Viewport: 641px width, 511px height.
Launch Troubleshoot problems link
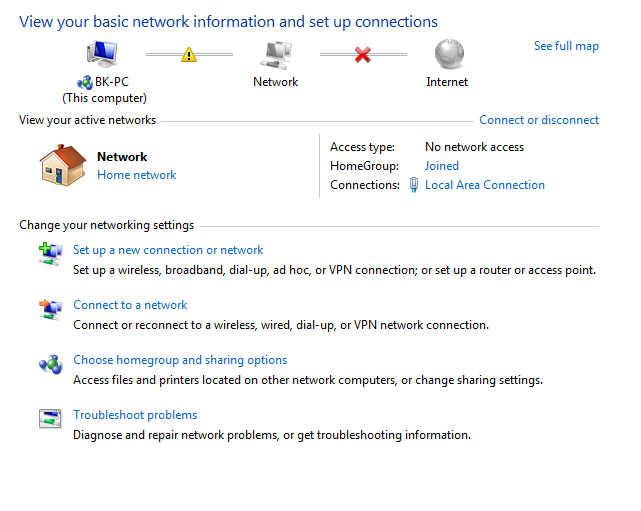pos(135,415)
